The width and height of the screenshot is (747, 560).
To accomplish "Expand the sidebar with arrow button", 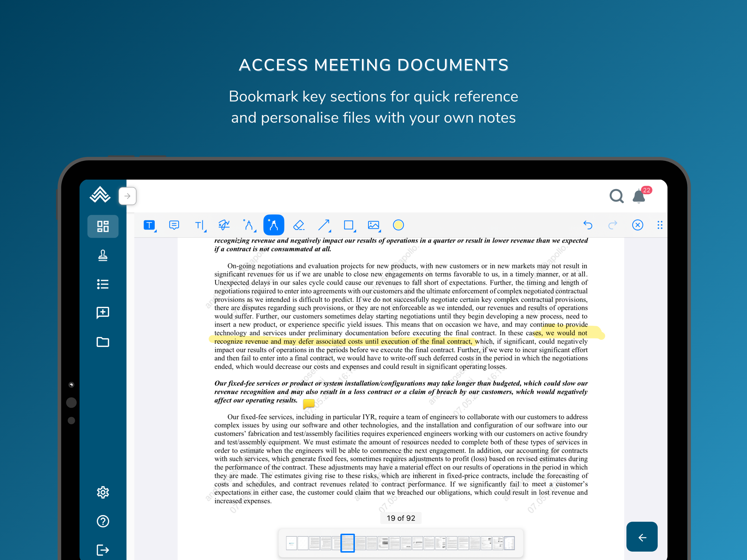I will pos(127,196).
